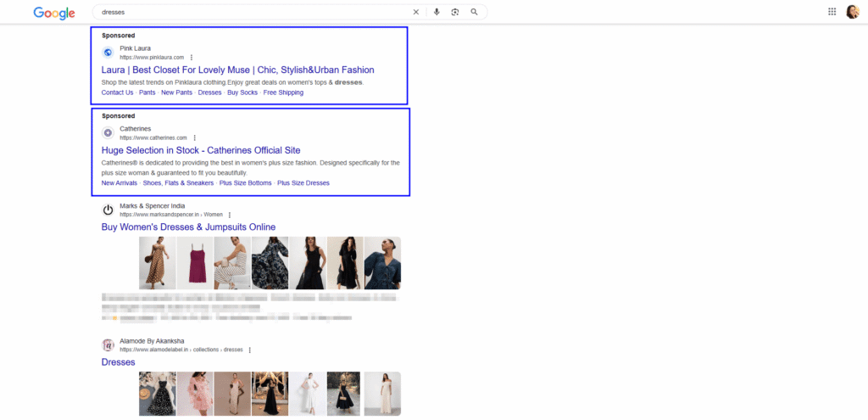868x420 pixels.
Task: Click the marksandspencer.in URL breadcrumb
Action: (x=171, y=215)
